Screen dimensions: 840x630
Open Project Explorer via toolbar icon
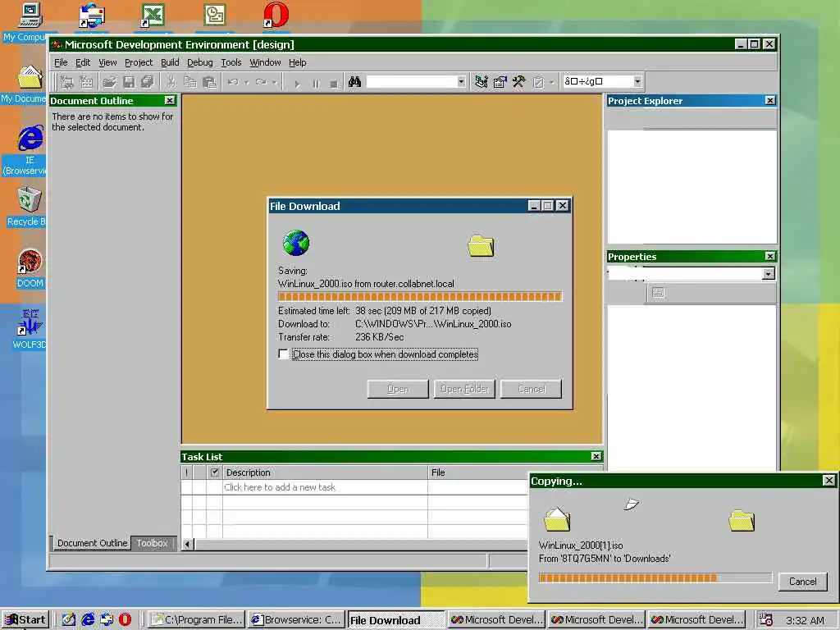481,82
